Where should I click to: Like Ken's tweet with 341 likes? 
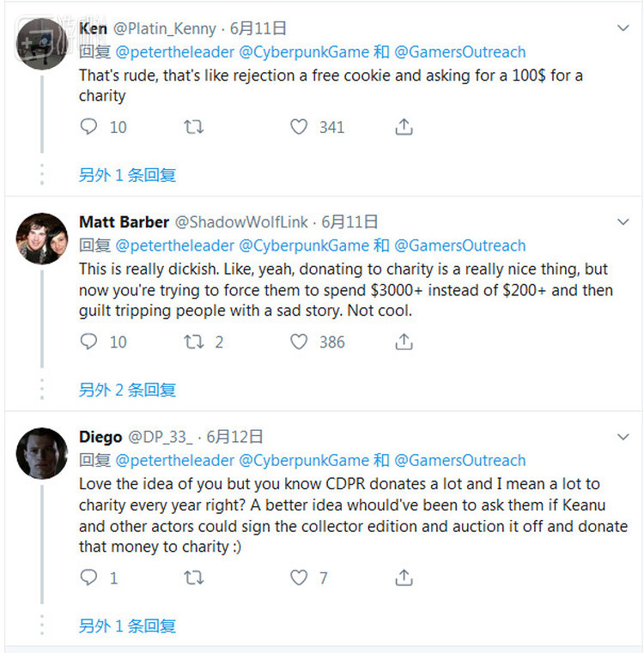click(298, 127)
